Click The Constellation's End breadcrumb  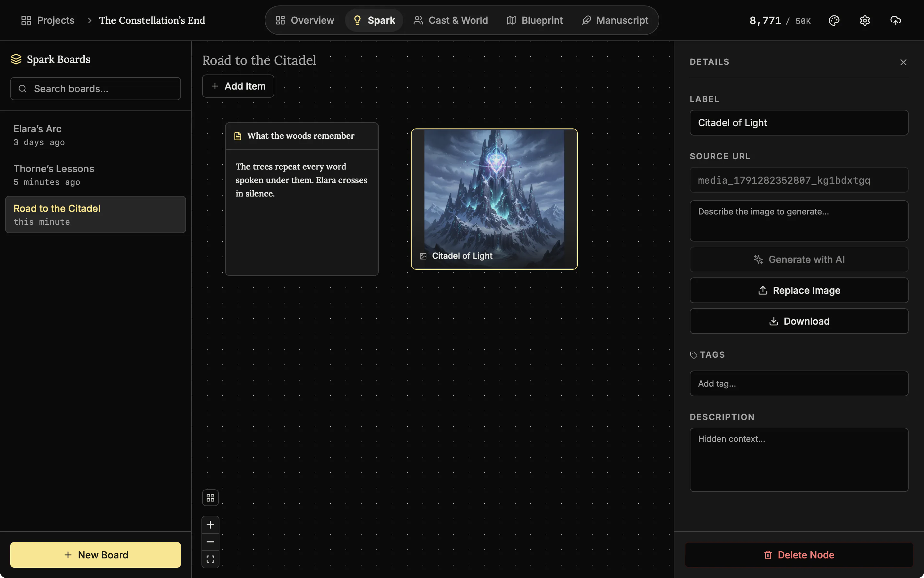pyautogui.click(x=152, y=20)
